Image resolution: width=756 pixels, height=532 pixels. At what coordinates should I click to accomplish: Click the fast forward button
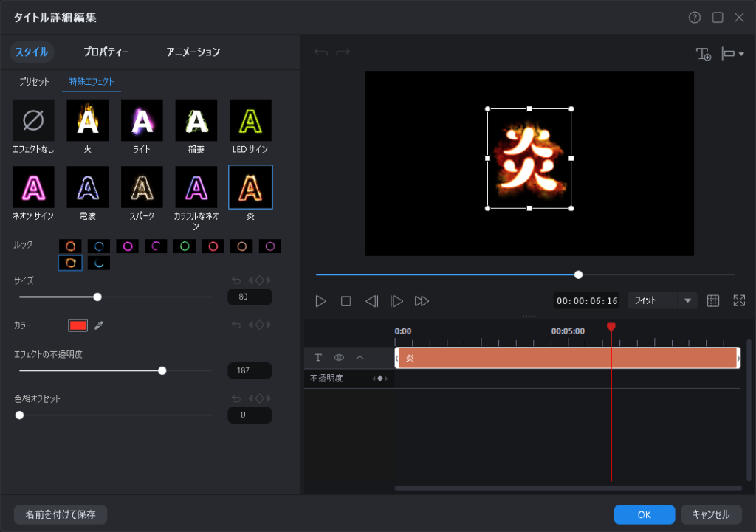(422, 301)
